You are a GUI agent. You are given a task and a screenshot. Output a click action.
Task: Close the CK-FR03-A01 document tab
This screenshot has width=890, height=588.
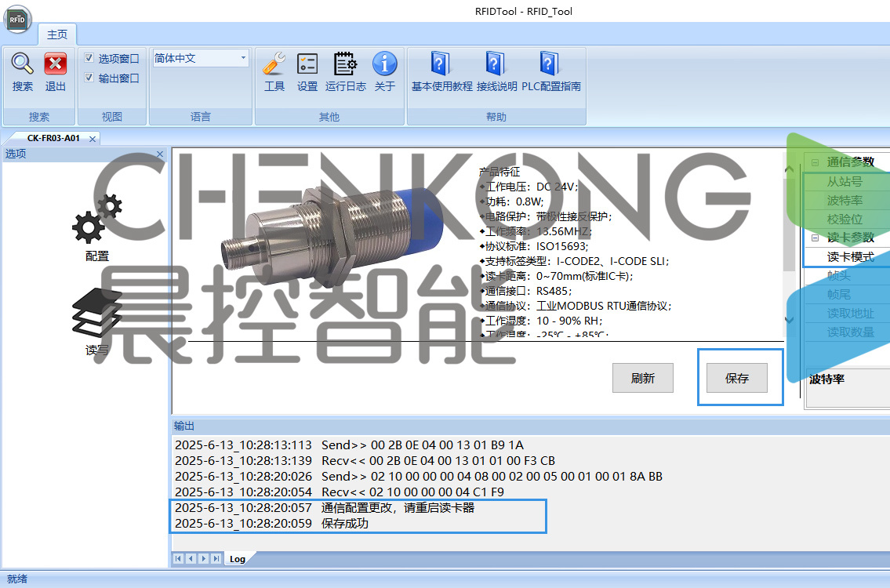93,139
